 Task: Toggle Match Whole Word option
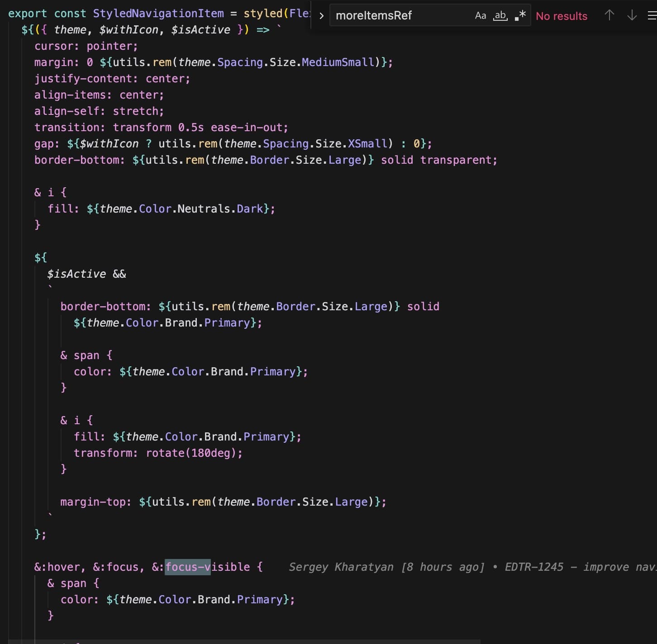pyautogui.click(x=500, y=16)
